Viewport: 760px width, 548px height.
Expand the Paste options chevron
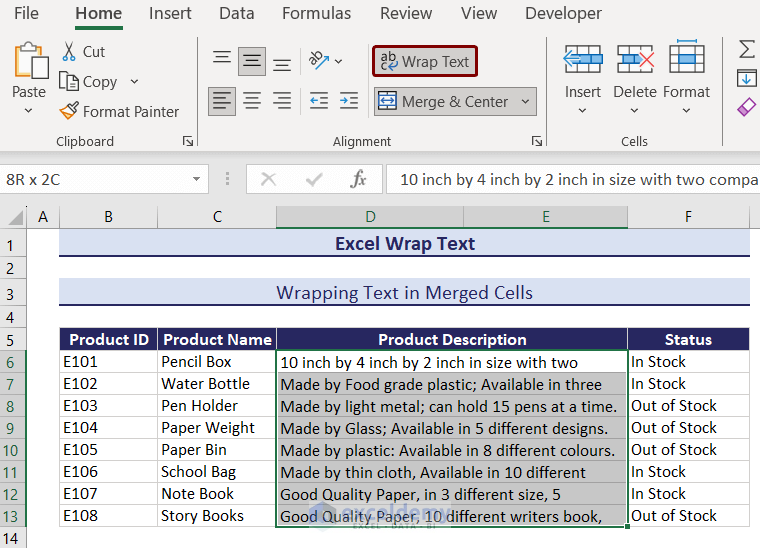tap(29, 111)
